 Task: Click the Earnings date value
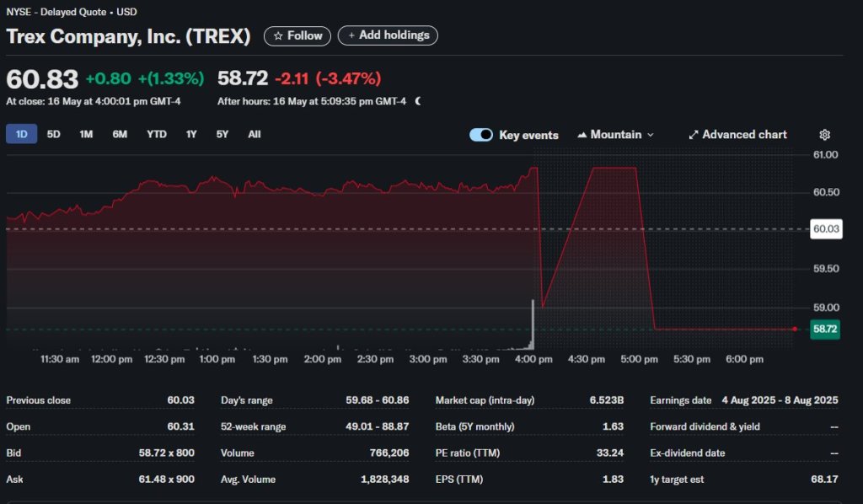coord(780,400)
